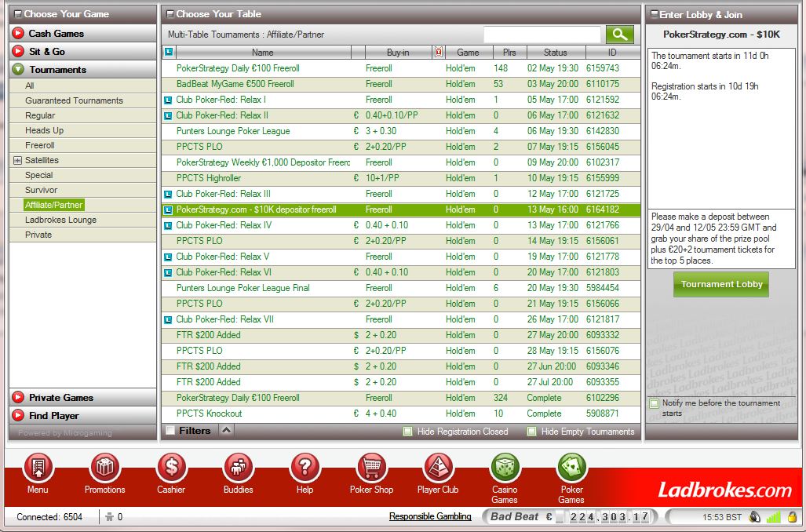Click the players icon next to 0
Viewport: 806px width, 532px height.
[x=109, y=516]
